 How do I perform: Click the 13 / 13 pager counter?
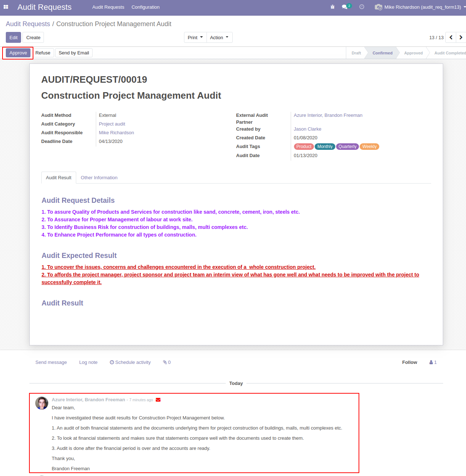click(x=436, y=38)
